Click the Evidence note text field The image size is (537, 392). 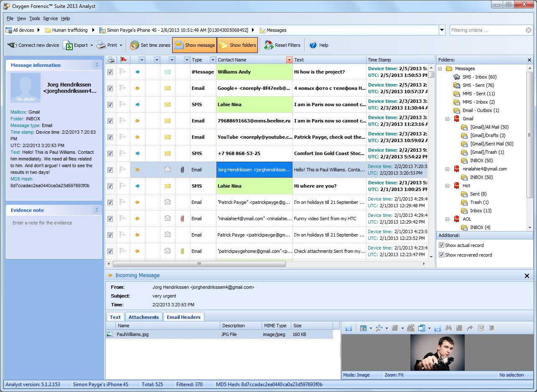[54, 236]
